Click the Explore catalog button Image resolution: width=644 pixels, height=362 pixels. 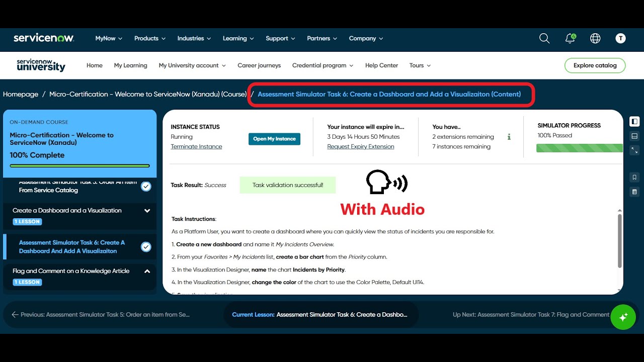coord(595,65)
